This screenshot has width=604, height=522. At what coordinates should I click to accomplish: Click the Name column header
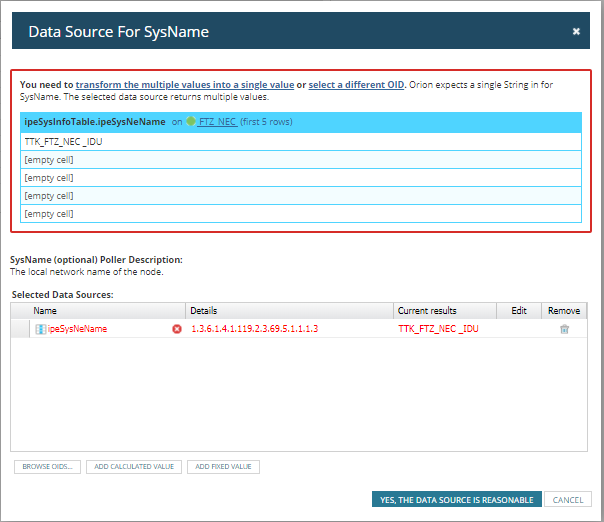pyautogui.click(x=98, y=311)
